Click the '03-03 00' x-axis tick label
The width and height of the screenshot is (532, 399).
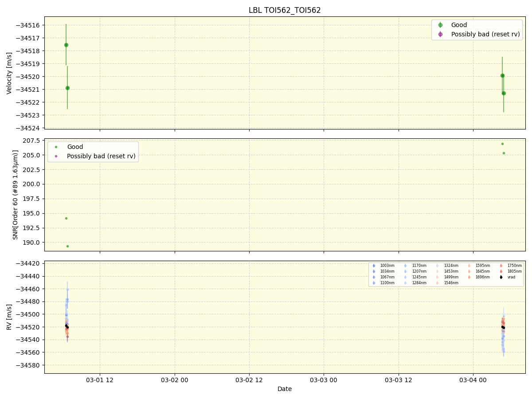pyautogui.click(x=324, y=380)
